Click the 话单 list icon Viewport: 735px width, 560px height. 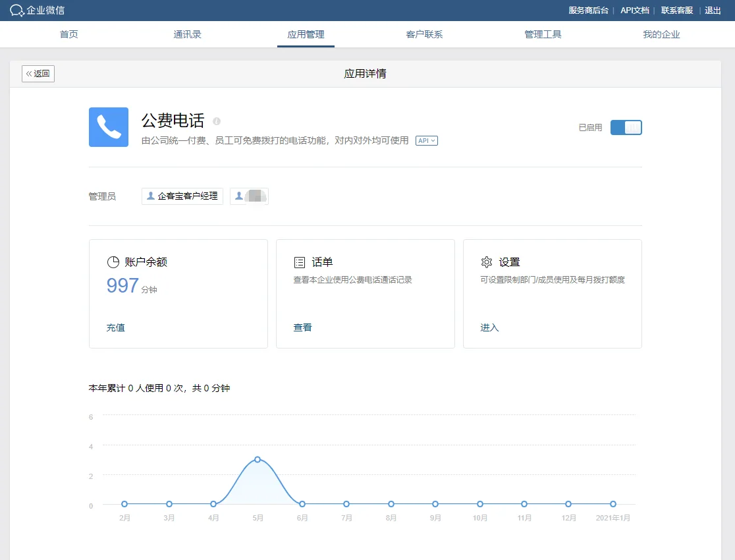click(300, 262)
